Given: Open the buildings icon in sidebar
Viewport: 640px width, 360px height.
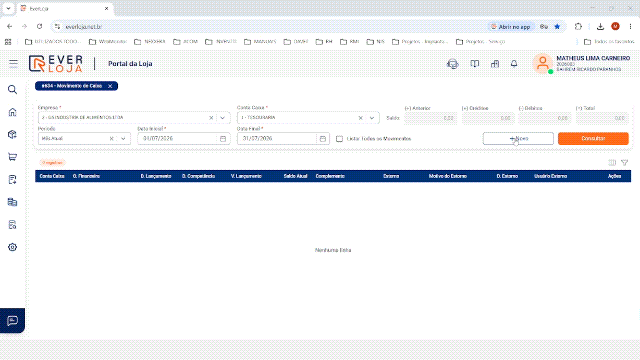Looking at the screenshot, I should coord(13,202).
